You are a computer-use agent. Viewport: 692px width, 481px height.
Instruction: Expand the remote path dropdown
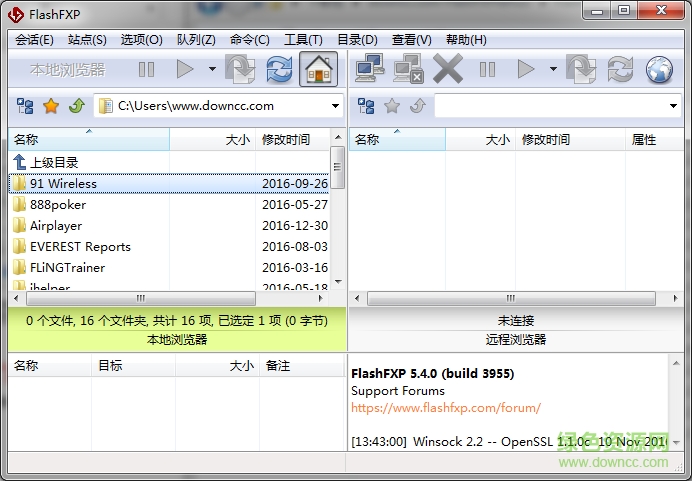point(673,106)
